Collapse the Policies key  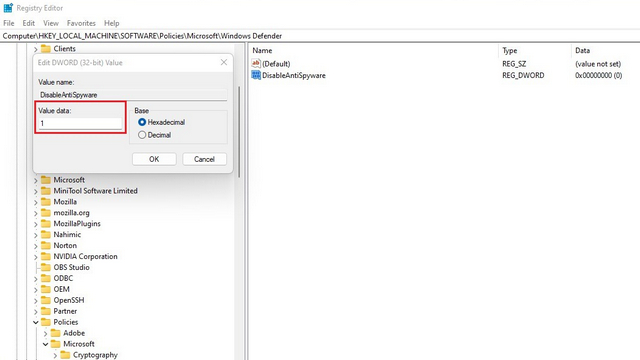click(x=36, y=322)
